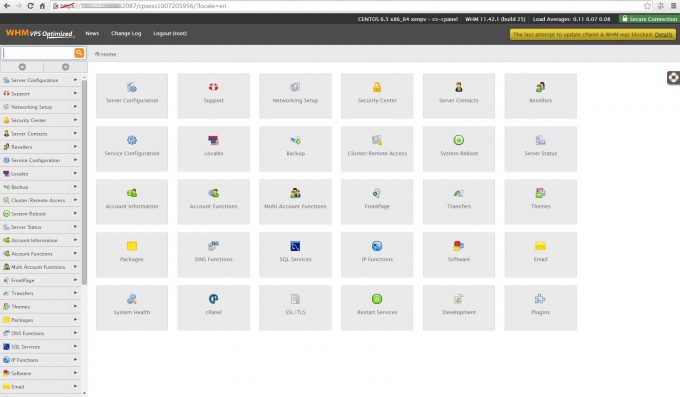
Task: Open the Themes tile
Action: click(540, 202)
